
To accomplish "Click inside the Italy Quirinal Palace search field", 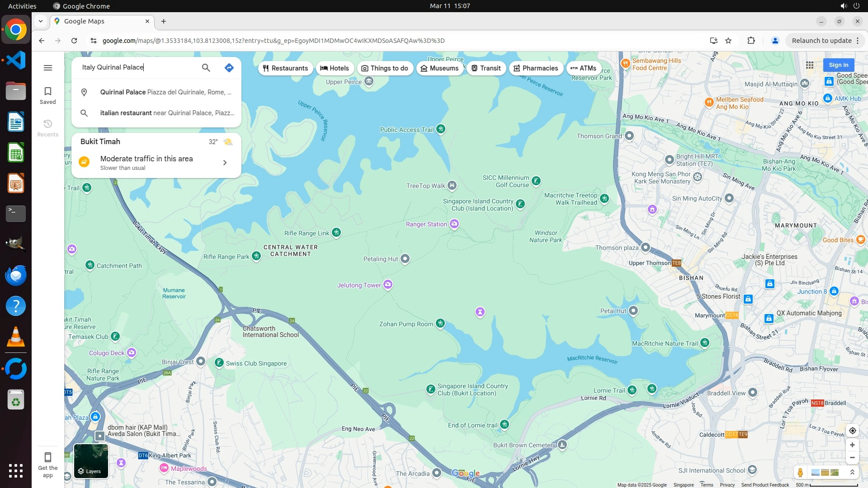I will pyautogui.click(x=136, y=67).
